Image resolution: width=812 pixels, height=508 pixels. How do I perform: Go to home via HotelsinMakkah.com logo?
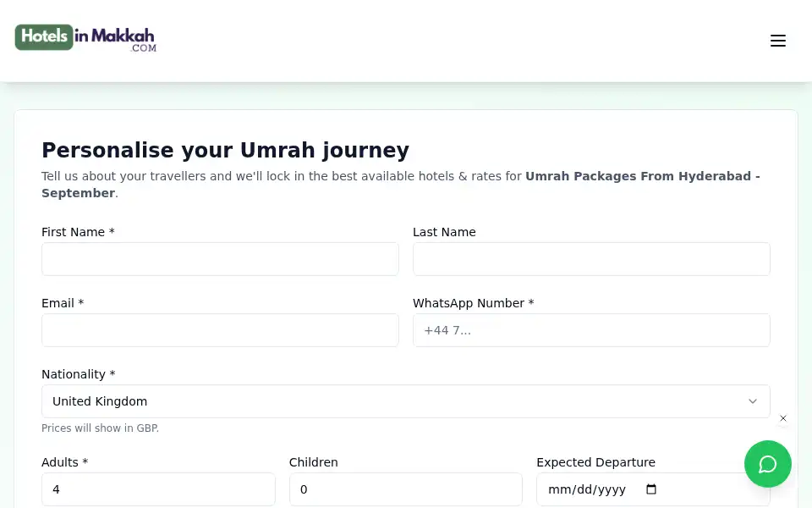(x=85, y=38)
